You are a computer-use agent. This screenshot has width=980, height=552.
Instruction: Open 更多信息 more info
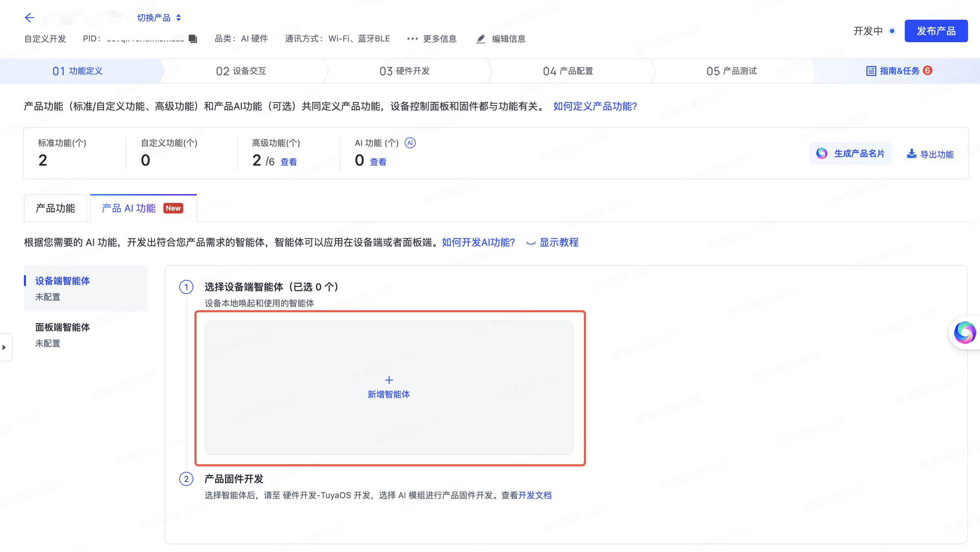pyautogui.click(x=432, y=38)
